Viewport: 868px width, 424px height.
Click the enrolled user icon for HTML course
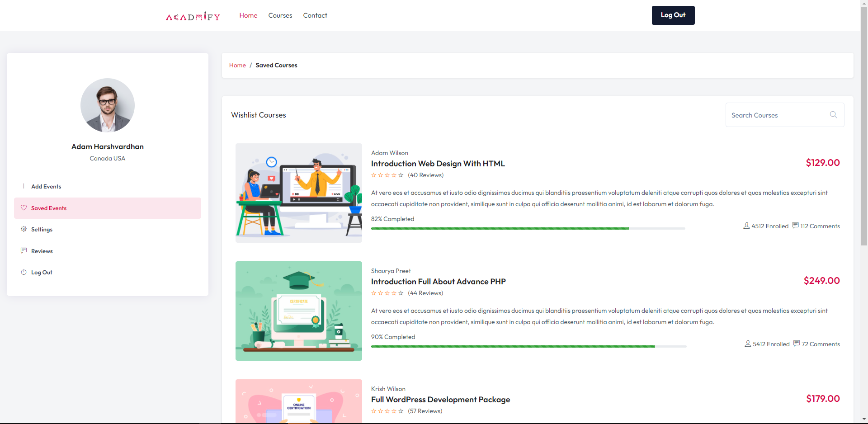[746, 226]
